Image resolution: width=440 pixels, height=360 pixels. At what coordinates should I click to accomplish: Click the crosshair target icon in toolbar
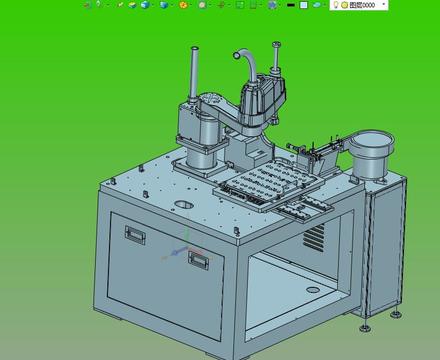tap(221, 5)
